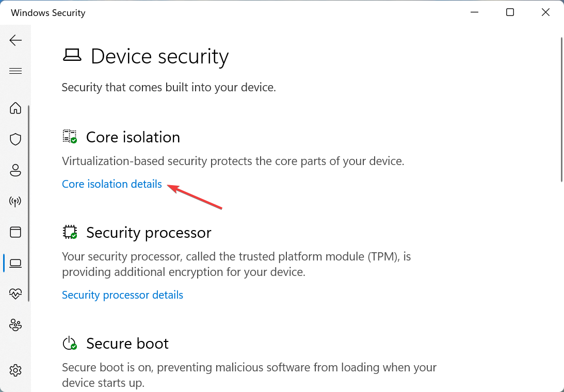
Task: Open Virus & threat protection shield icon
Action: pyautogui.click(x=15, y=139)
